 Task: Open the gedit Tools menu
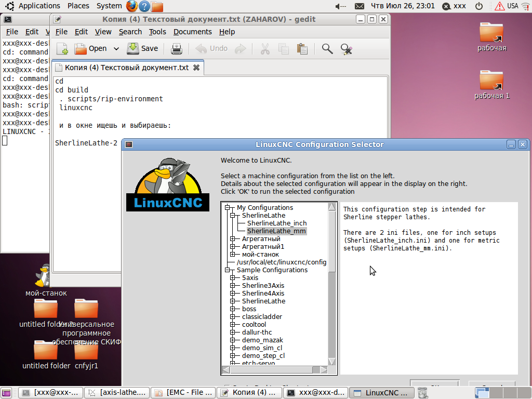pyautogui.click(x=157, y=32)
